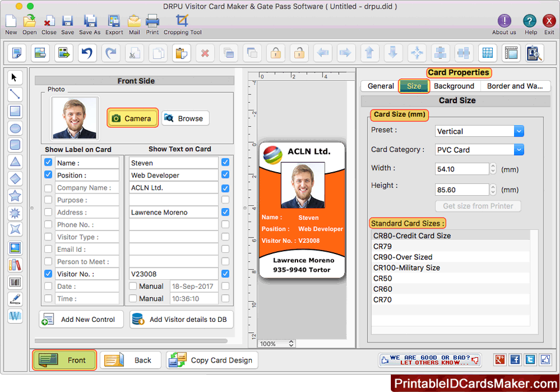
Task: Enable the Purpose label checkbox
Action: [x=48, y=200]
